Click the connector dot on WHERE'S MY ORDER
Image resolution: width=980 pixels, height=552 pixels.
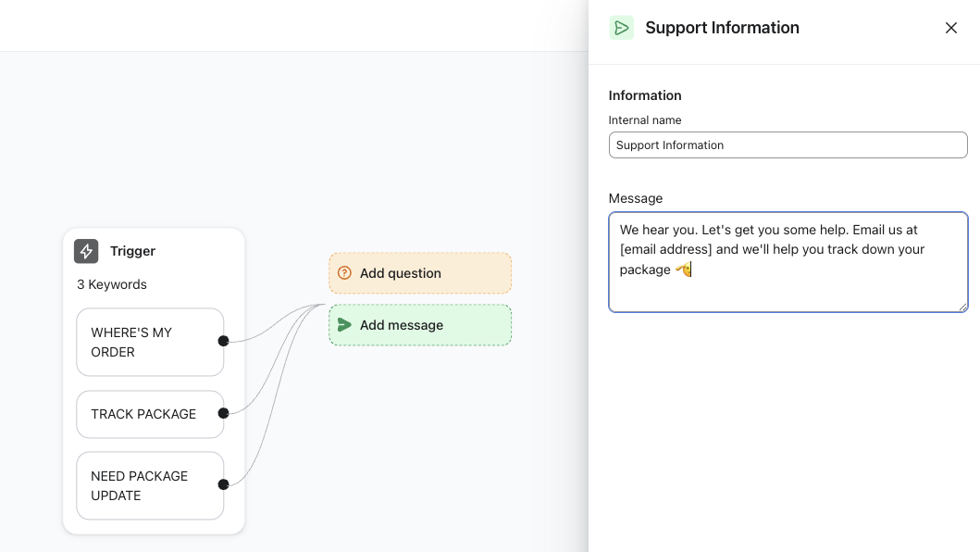click(223, 341)
